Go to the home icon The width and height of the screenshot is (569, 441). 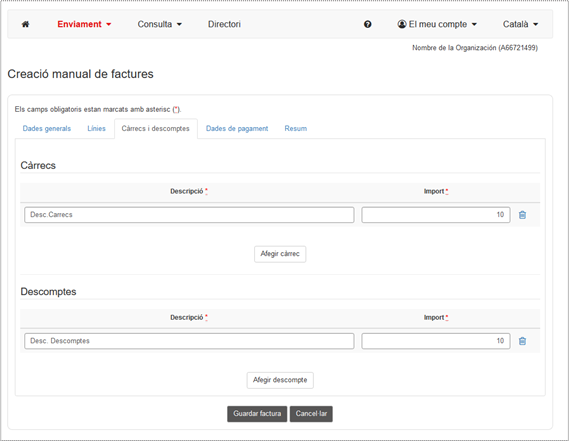(25, 24)
